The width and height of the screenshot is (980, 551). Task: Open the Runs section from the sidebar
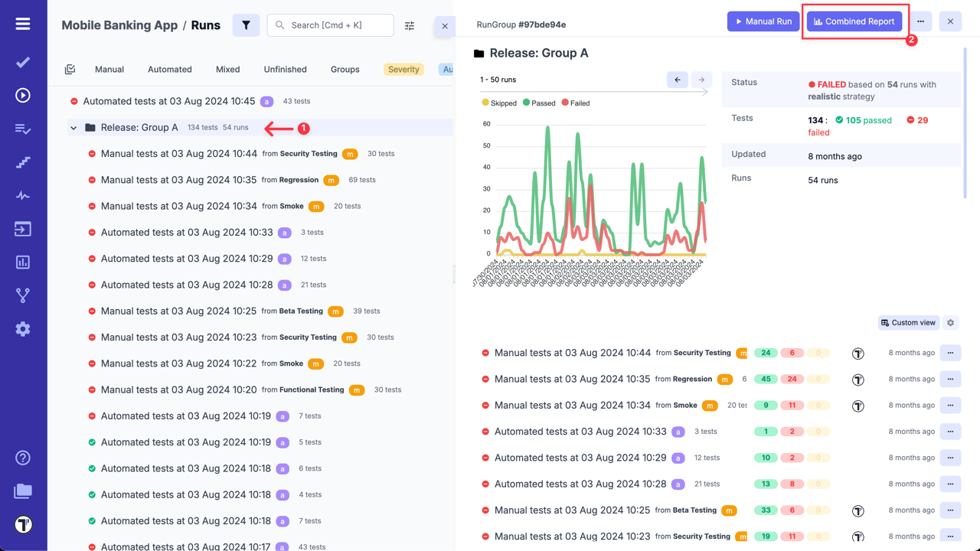point(22,95)
